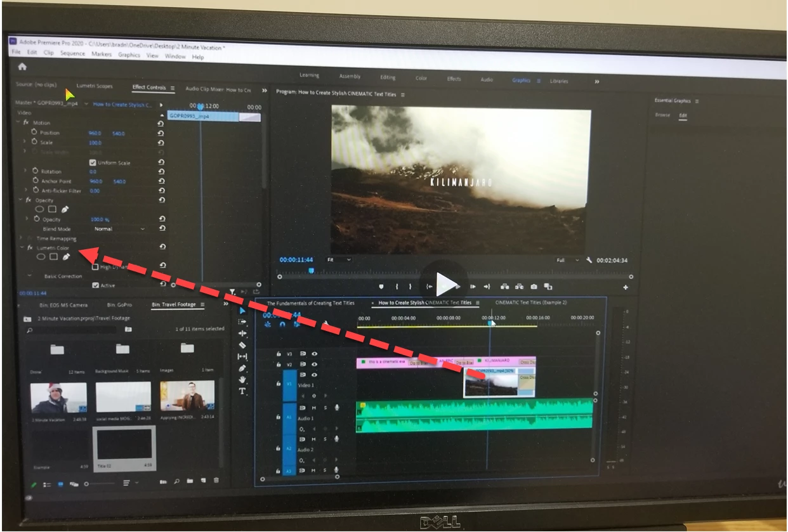Screen dimensions: 788x532
Task: Select the Ripple Edit tool
Action: point(242,334)
